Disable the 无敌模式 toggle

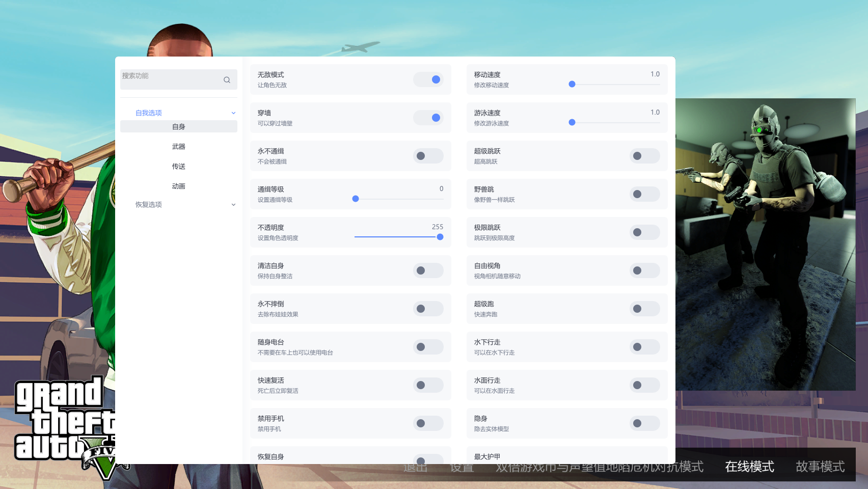click(428, 79)
